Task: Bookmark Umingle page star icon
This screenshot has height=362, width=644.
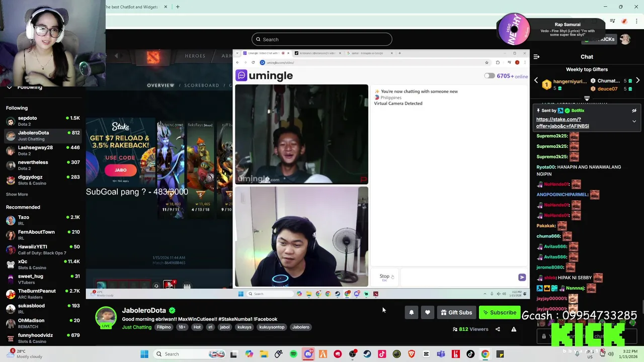Action: tap(487, 62)
